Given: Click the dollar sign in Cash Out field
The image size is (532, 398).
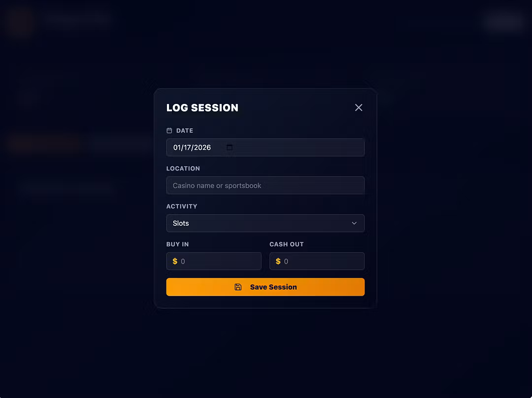Looking at the screenshot, I should 278,261.
